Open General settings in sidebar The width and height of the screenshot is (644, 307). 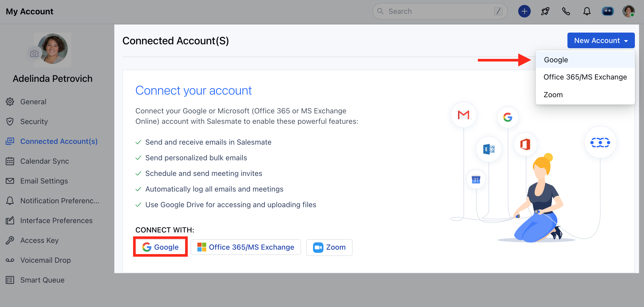pyautogui.click(x=33, y=102)
